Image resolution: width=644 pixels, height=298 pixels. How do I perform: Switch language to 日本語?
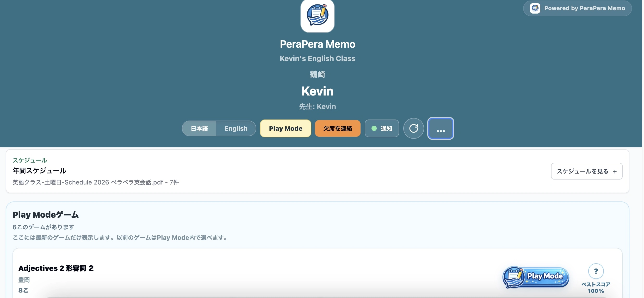pyautogui.click(x=199, y=128)
